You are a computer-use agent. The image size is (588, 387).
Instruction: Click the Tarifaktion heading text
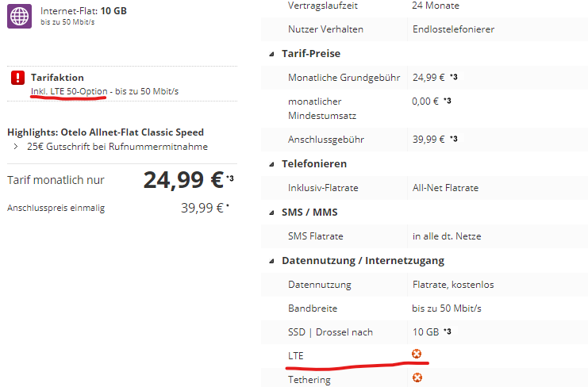(57, 78)
